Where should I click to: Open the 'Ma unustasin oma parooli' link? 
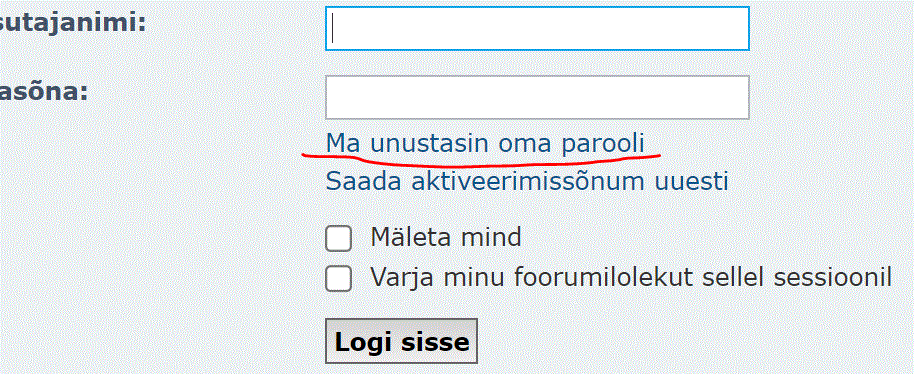pos(485,143)
